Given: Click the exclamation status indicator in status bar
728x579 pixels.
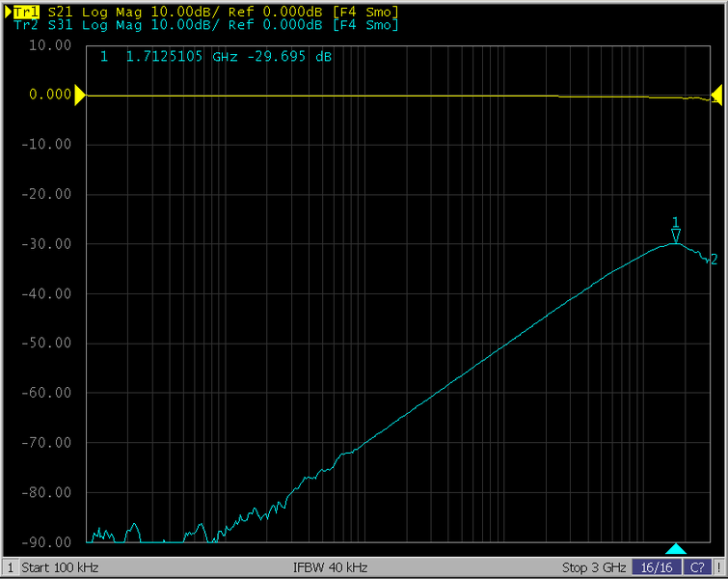Looking at the screenshot, I should [719, 566].
